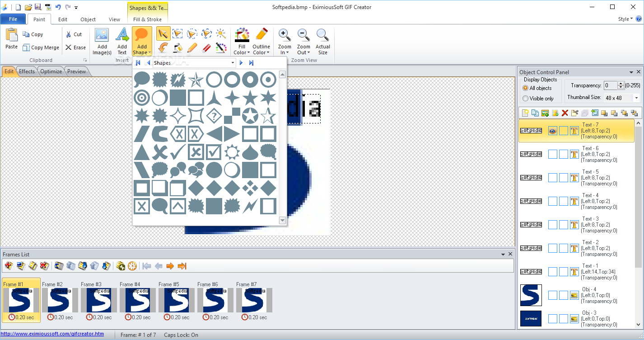Viewport: 644px width, 340px height.
Task: Select the arrow pointer selection tool
Action: click(163, 33)
